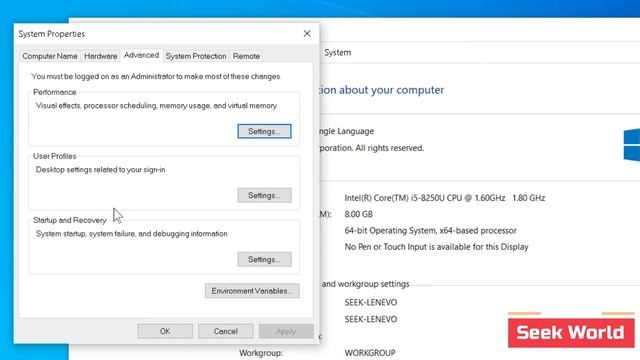Select the Advanced tab
640x360 pixels.
click(x=141, y=55)
